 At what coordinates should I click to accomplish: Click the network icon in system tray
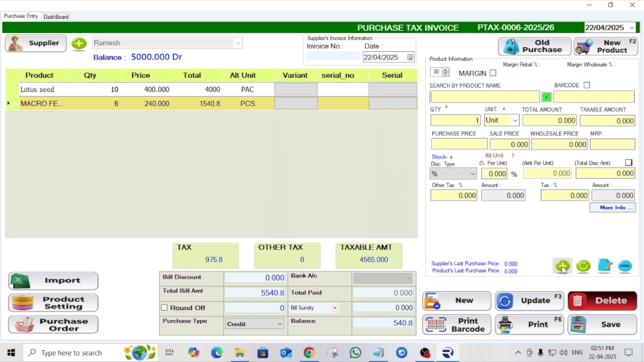pos(552,353)
